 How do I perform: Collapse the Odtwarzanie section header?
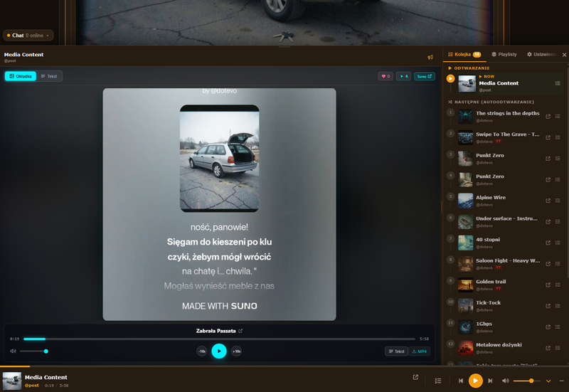pyautogui.click(x=469, y=68)
